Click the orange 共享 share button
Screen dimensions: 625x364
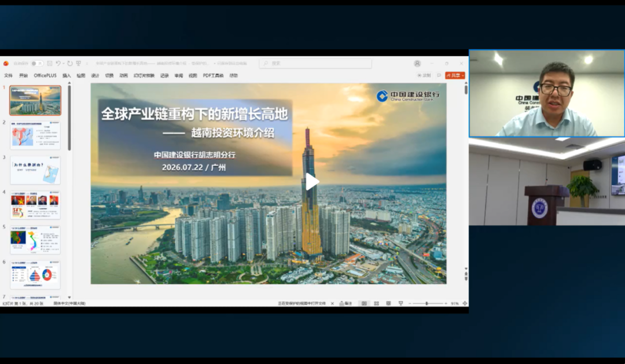(455, 75)
